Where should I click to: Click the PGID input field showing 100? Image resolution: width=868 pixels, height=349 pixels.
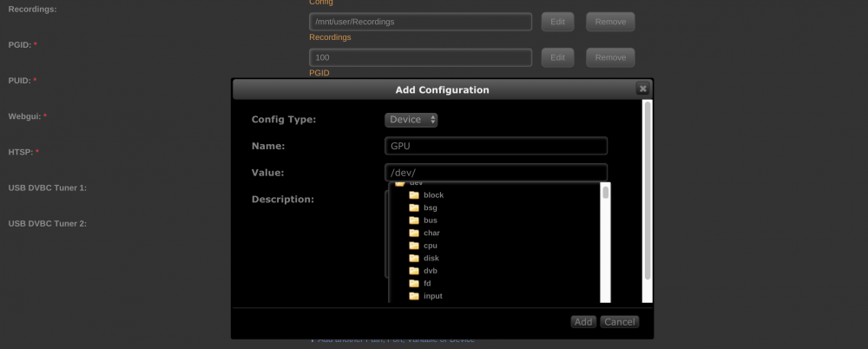click(421, 57)
